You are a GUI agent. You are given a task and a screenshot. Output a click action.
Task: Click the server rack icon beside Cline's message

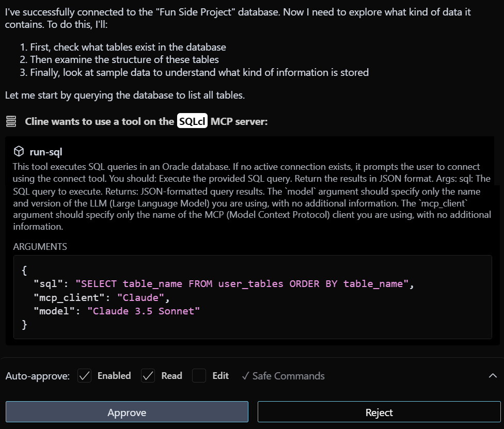11,120
